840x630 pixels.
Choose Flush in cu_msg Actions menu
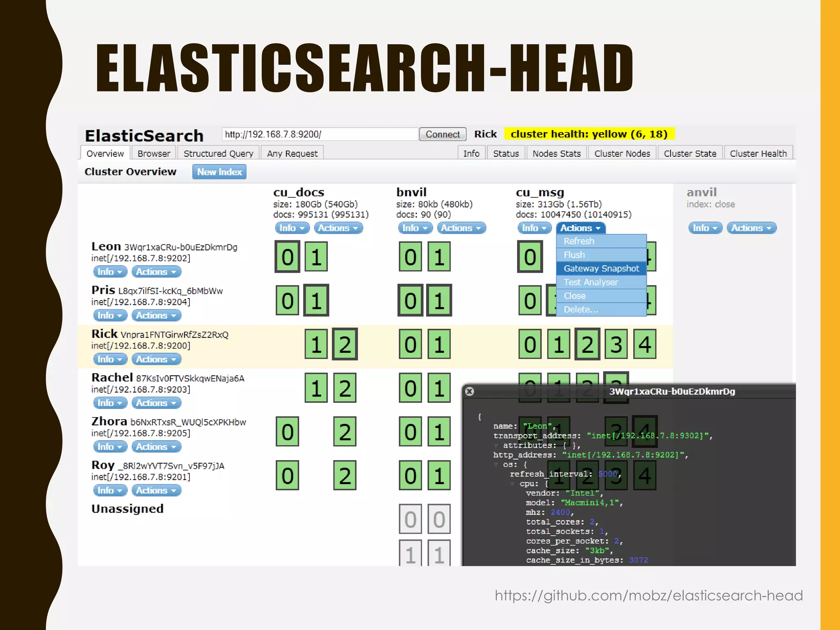click(601, 255)
